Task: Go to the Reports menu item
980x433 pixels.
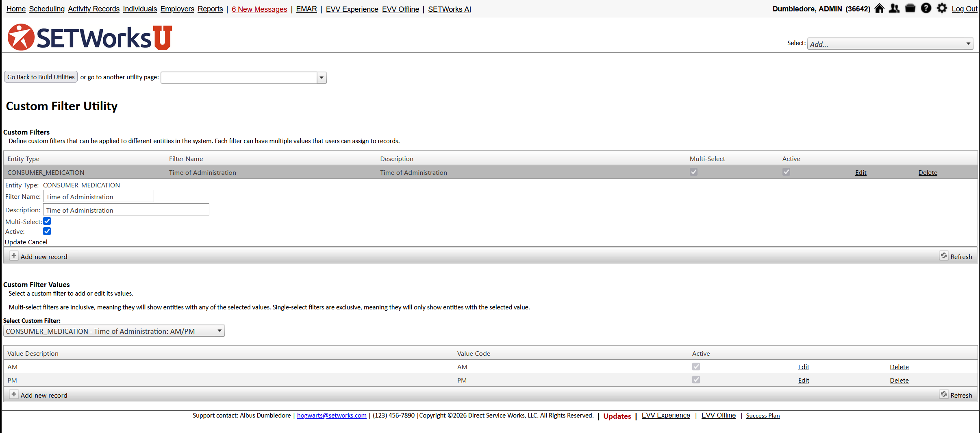Action: (210, 9)
